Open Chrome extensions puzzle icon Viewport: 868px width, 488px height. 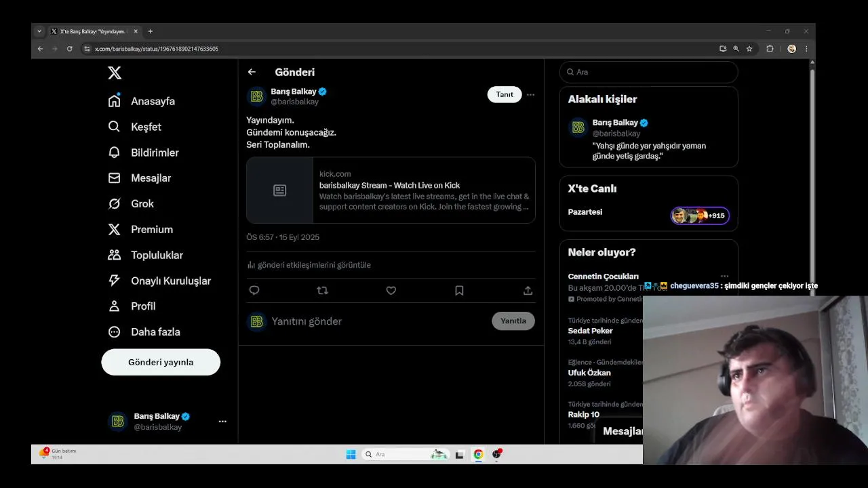[770, 49]
